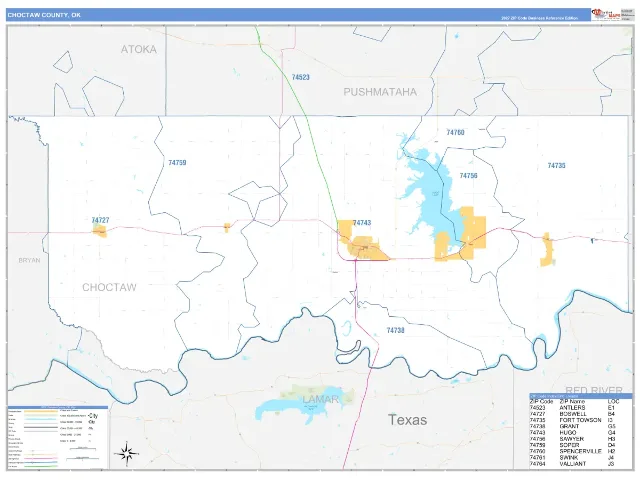Click the blue header bar of the map legend
This screenshot has height=480, width=640.
pos(58,407)
